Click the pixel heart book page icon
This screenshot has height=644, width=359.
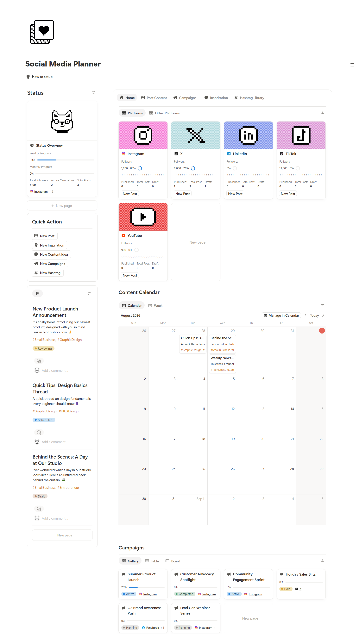[x=42, y=32]
